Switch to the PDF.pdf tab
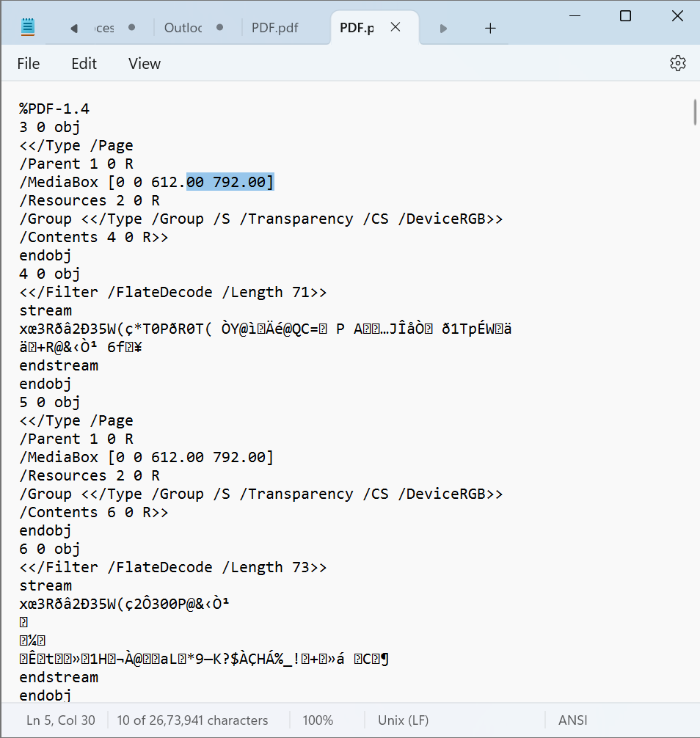Viewport: 700px width, 738px height. (x=274, y=28)
